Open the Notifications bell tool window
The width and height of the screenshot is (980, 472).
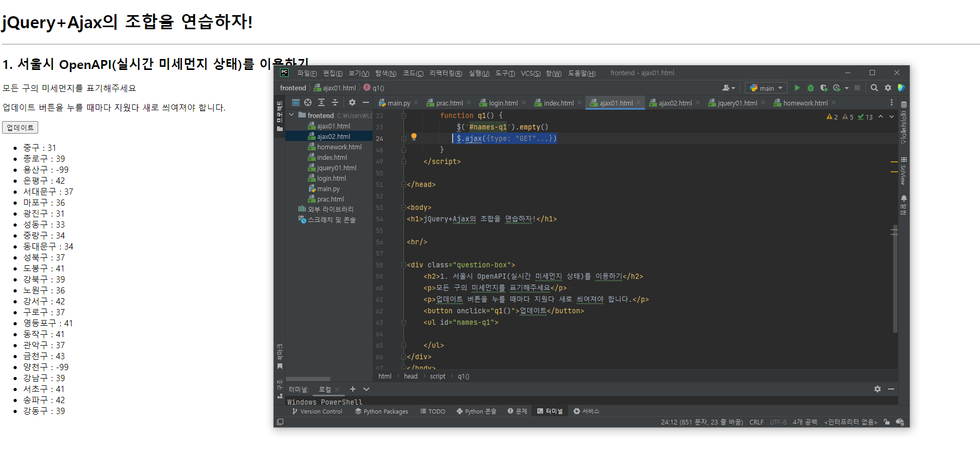904,205
